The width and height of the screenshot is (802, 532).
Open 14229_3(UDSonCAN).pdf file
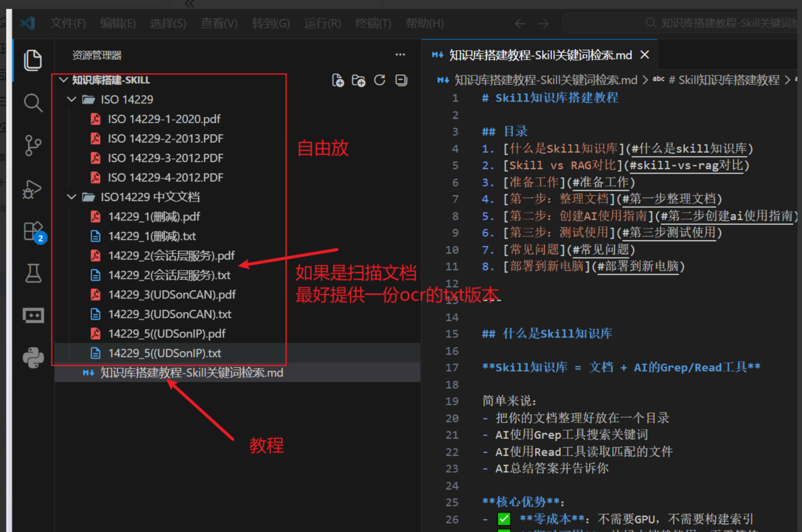(171, 294)
